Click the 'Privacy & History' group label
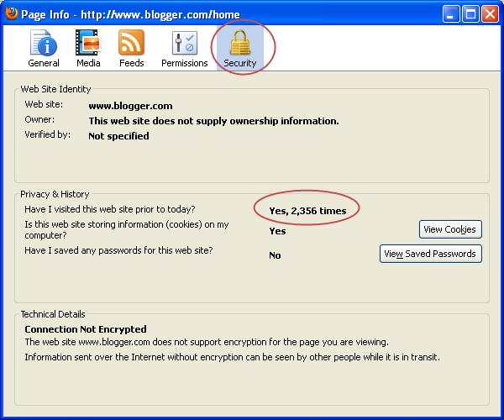 pos(55,194)
